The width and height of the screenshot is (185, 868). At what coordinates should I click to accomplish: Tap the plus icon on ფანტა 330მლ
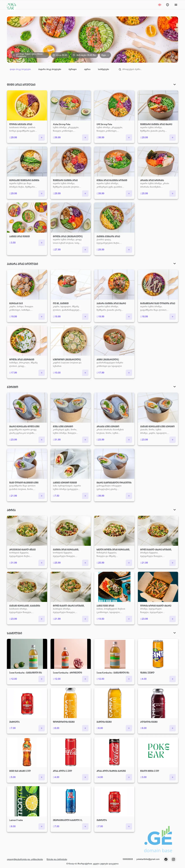pyautogui.click(x=173, y=679)
